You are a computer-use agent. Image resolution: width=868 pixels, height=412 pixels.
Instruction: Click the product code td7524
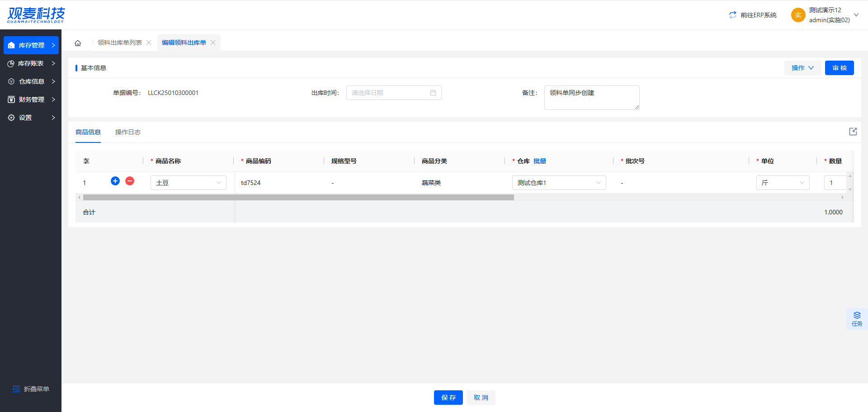[251, 183]
